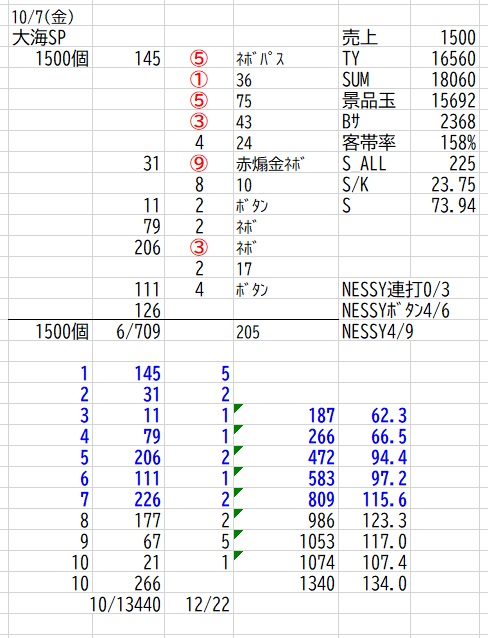
Task: Click the TY value 16560
Action: pos(453,59)
